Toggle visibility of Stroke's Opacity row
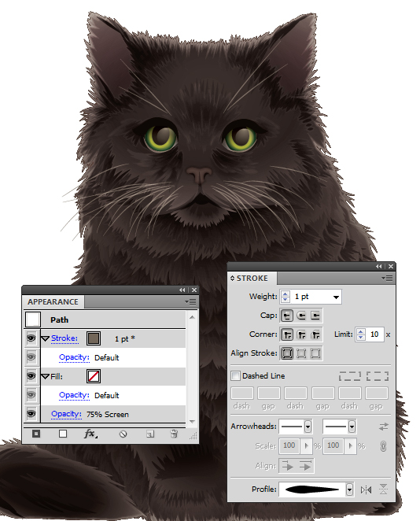 31,357
